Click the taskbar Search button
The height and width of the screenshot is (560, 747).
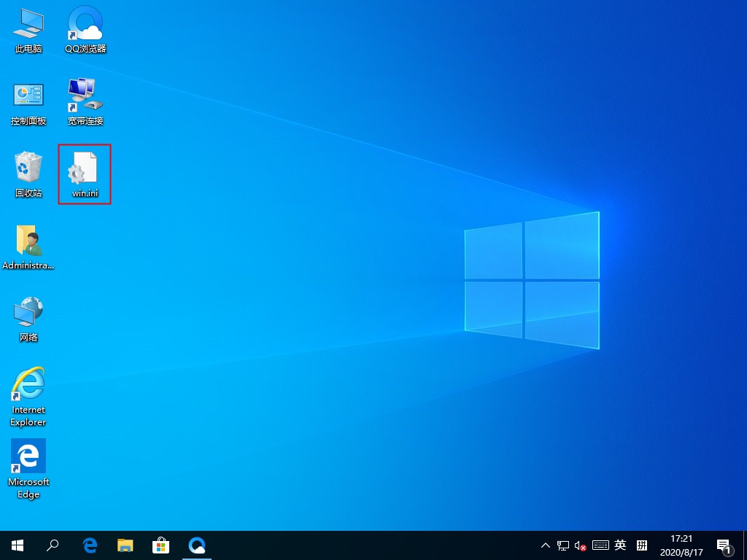click(x=52, y=545)
